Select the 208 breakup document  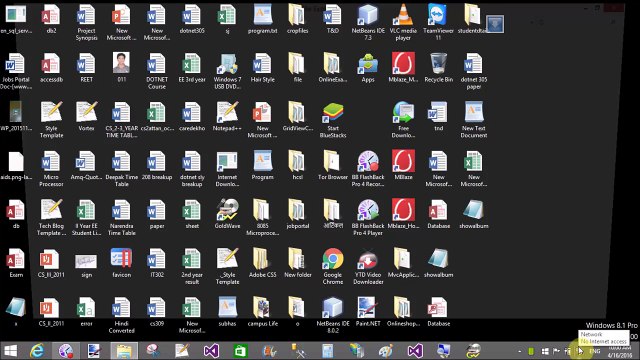click(157, 162)
